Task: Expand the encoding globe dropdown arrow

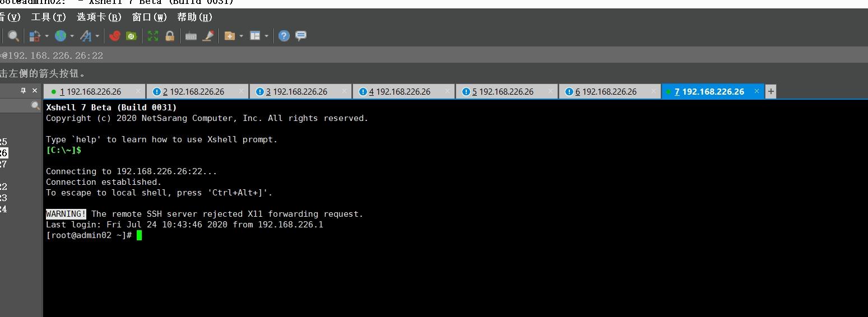Action: point(72,36)
